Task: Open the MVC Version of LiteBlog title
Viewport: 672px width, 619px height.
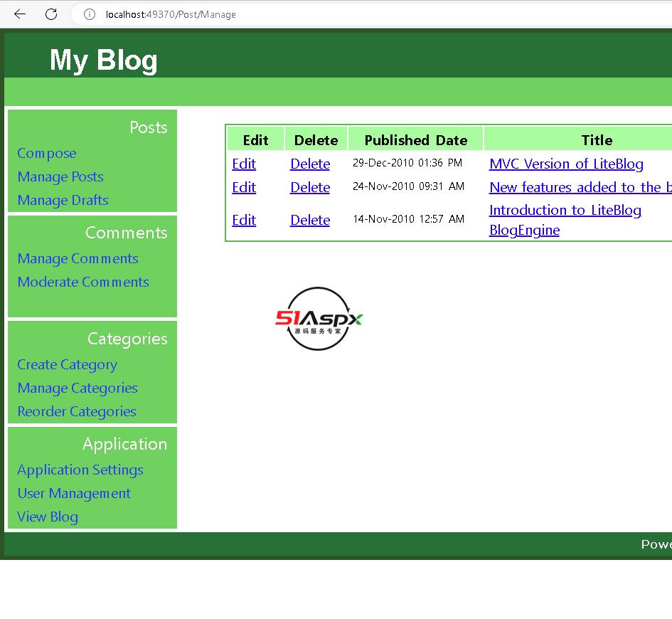Action: click(566, 164)
